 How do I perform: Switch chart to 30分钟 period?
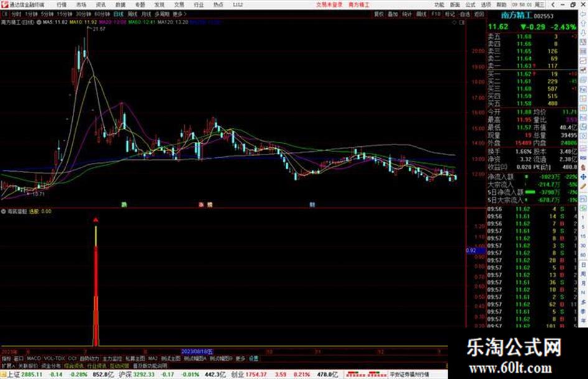(83, 14)
